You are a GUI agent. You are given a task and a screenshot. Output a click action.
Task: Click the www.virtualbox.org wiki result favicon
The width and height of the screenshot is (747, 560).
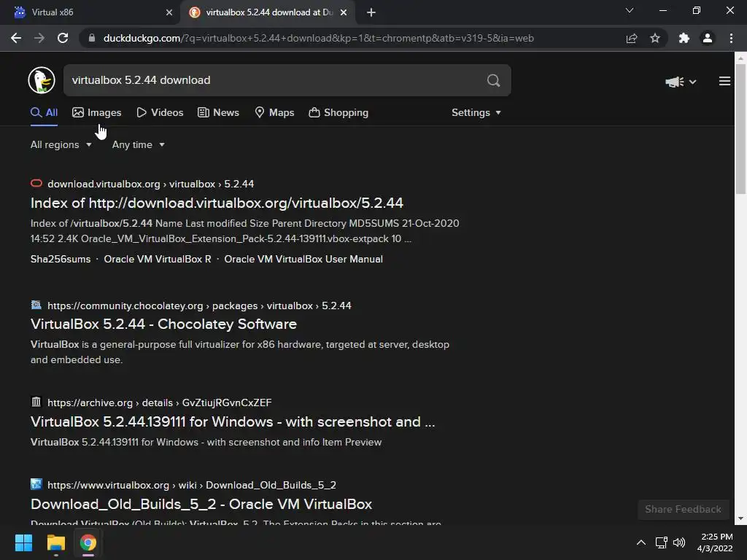pyautogui.click(x=36, y=484)
